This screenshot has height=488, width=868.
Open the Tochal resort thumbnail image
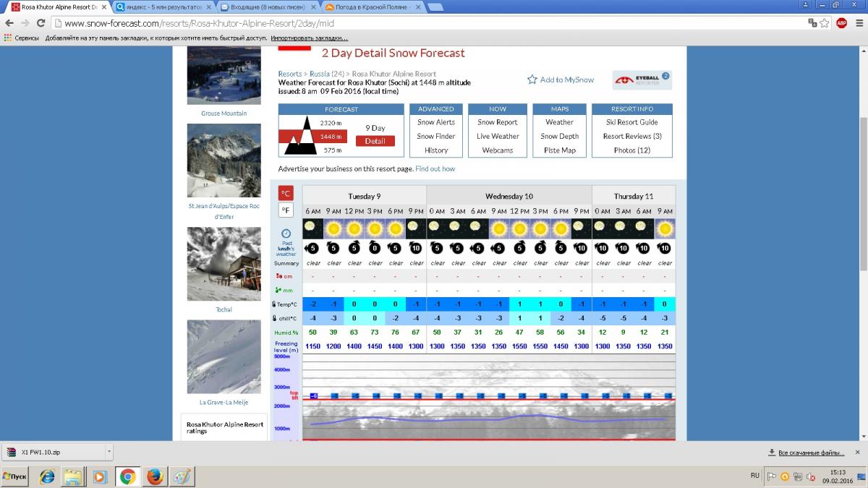click(x=224, y=264)
